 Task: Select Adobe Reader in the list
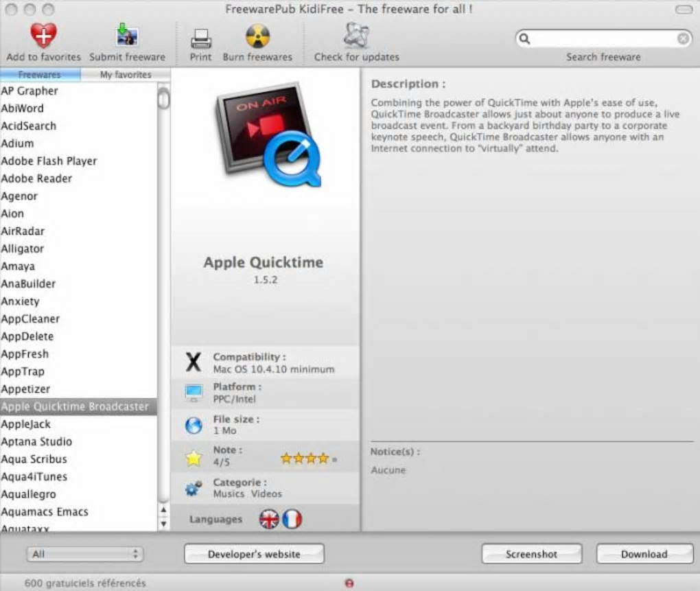pos(78,178)
